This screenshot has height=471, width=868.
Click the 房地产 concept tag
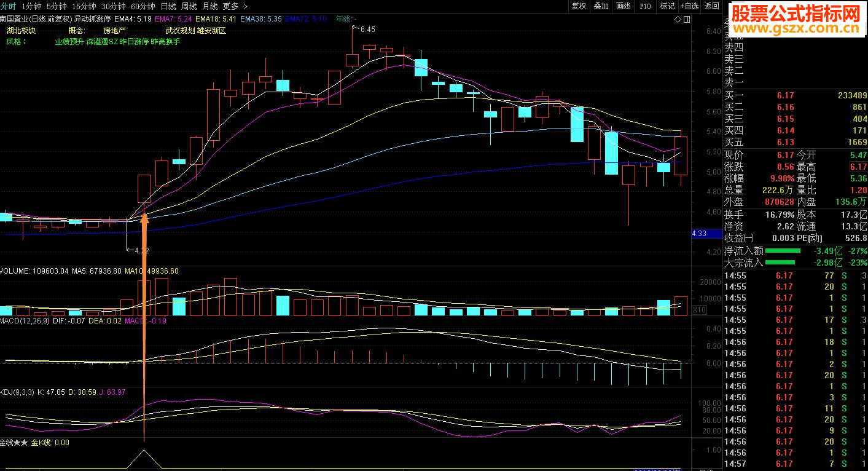click(114, 31)
